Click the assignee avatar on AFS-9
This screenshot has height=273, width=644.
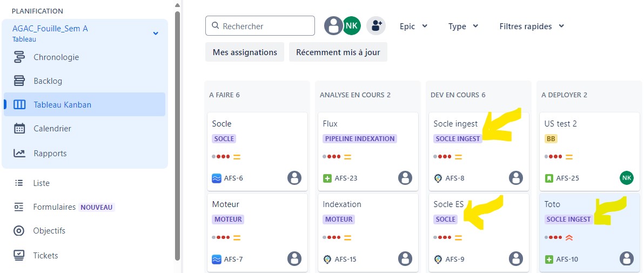tap(516, 258)
